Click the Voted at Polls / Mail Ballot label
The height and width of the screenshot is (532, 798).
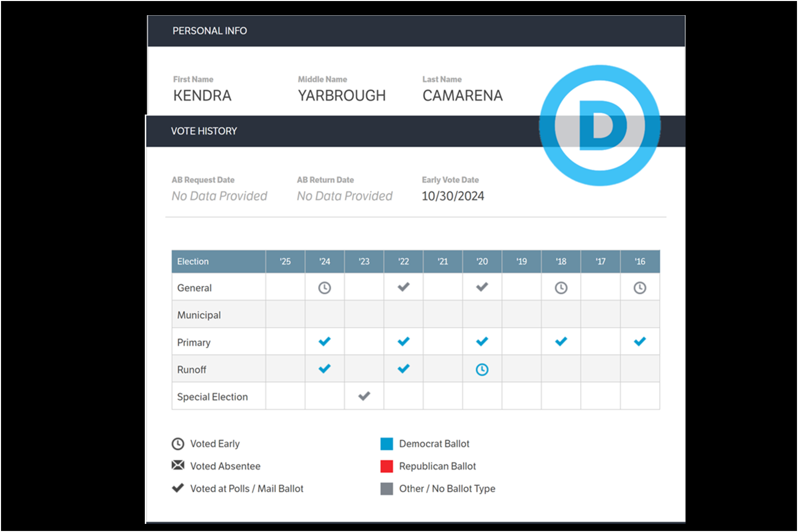[247, 489]
